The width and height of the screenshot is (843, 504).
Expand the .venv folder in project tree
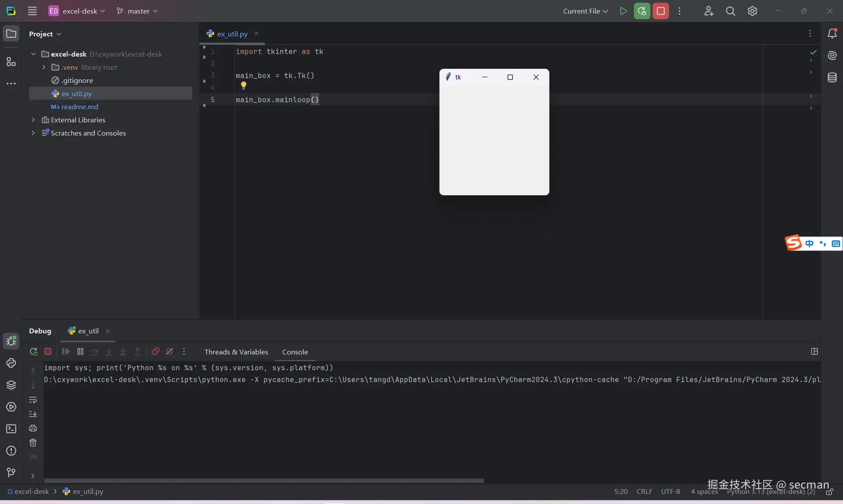coord(43,67)
